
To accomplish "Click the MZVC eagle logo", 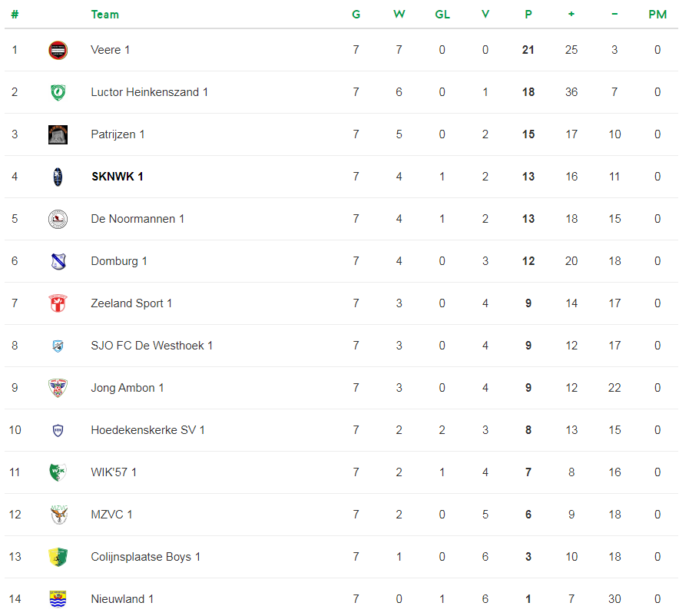I will pos(58,515).
